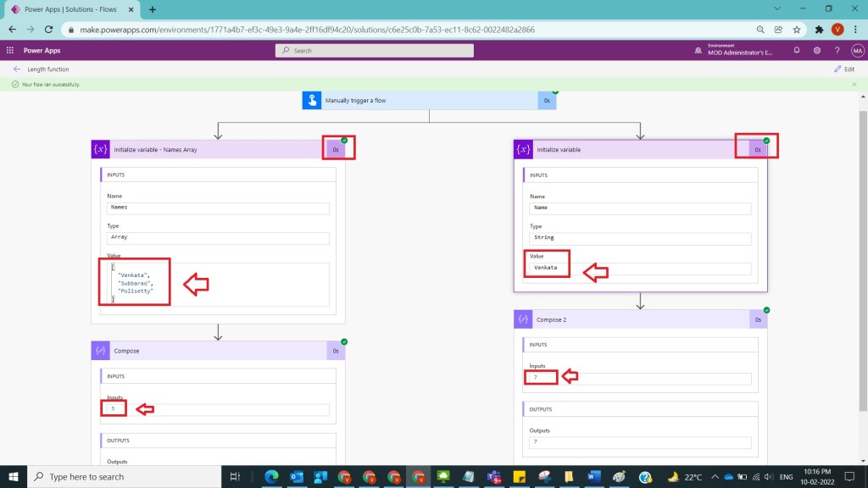Open the browser extensions puzzle icon
This screenshot has height=488, width=868.
point(819,29)
